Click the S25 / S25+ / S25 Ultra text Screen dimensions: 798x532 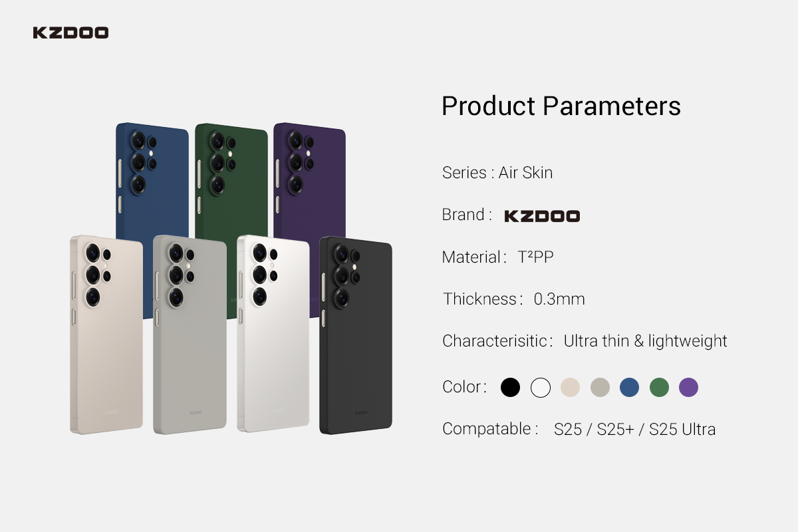pos(634,430)
